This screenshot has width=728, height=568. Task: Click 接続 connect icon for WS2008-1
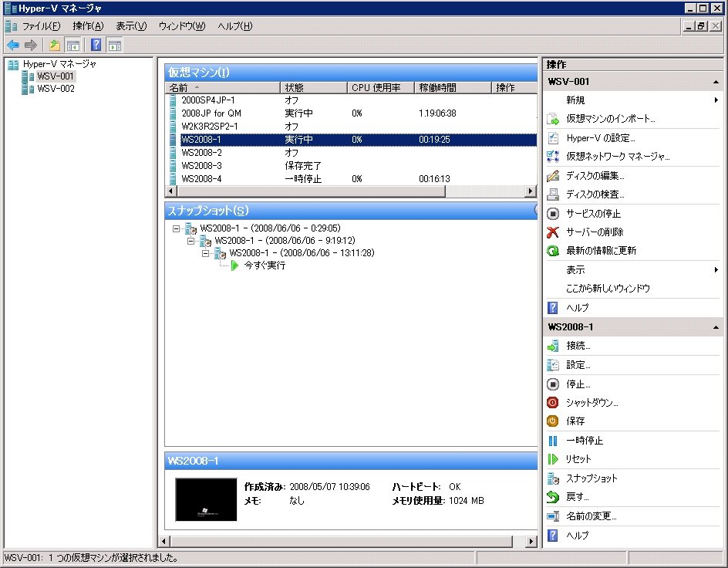552,346
